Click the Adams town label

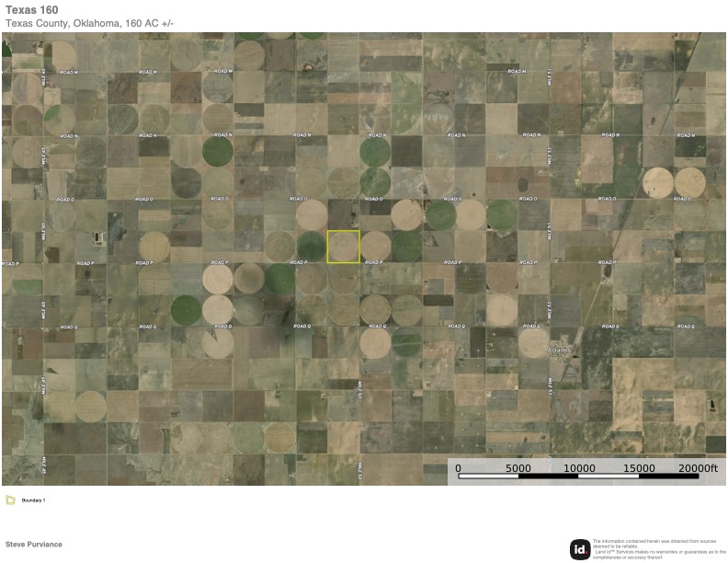(x=559, y=350)
